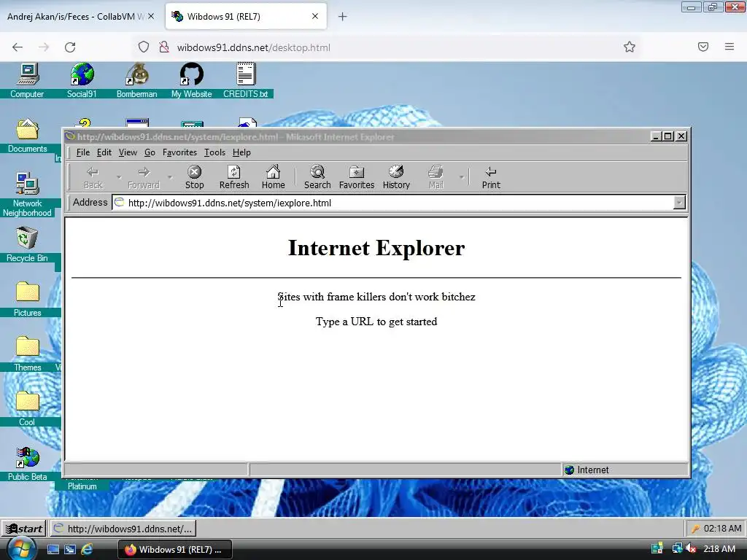This screenshot has height=560, width=747.
Task: Open My Website GitHub icon
Action: click(192, 80)
